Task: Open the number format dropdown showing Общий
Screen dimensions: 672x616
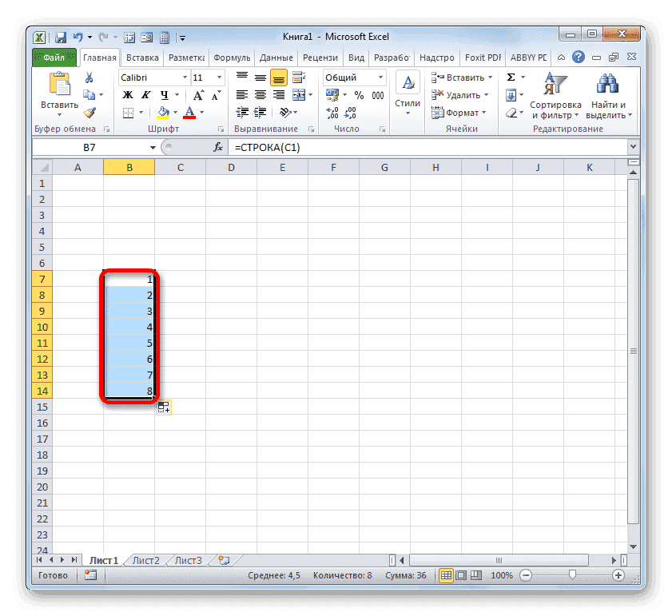Action: pyautogui.click(x=354, y=77)
